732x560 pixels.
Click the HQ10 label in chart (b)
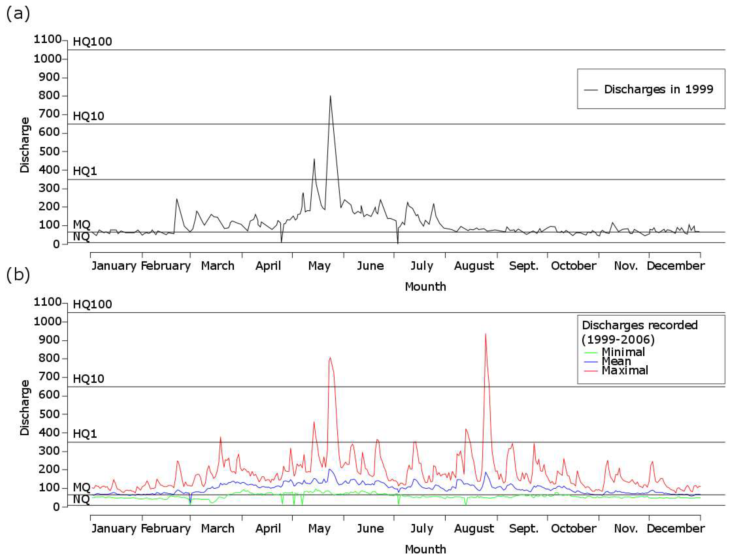coord(88,379)
